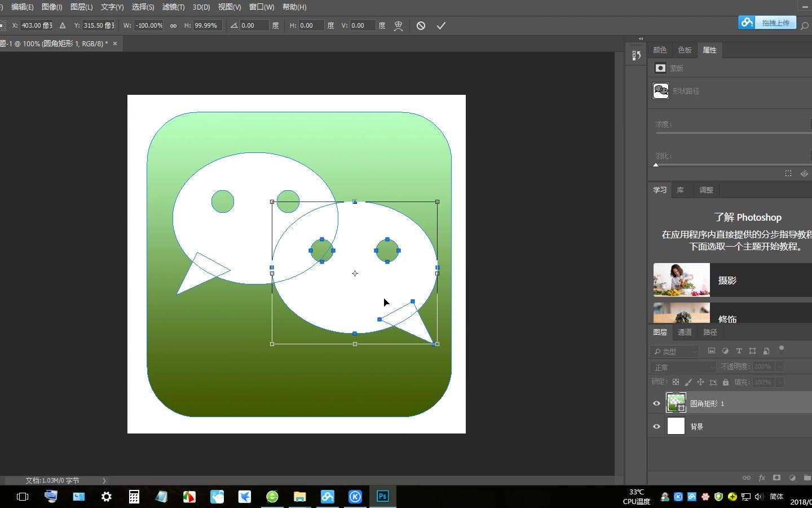
Task: Filter layers by shape layers icon
Action: [x=752, y=351]
